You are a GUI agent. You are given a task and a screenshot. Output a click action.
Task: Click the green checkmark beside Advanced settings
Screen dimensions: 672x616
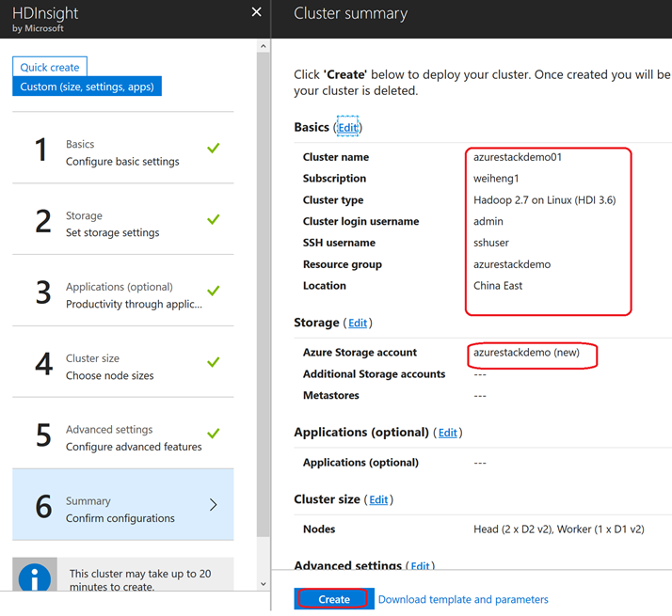(213, 434)
